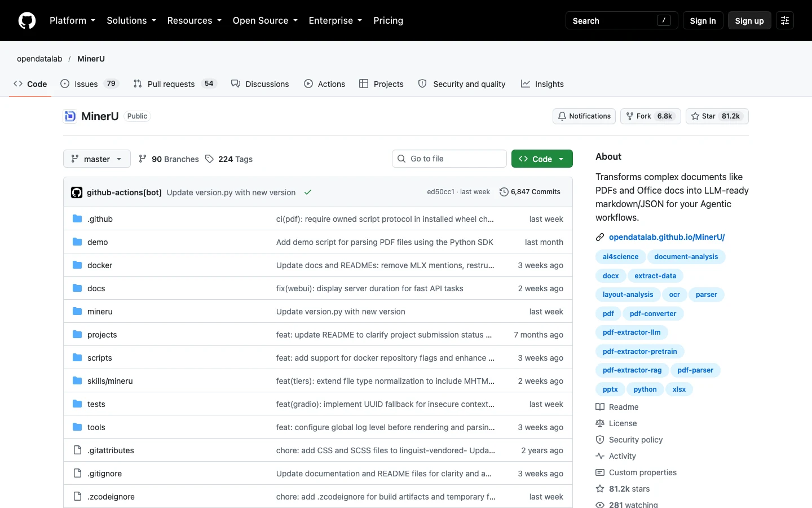Expand the Platform menu
Screen dimensions: 812x508
click(x=73, y=20)
